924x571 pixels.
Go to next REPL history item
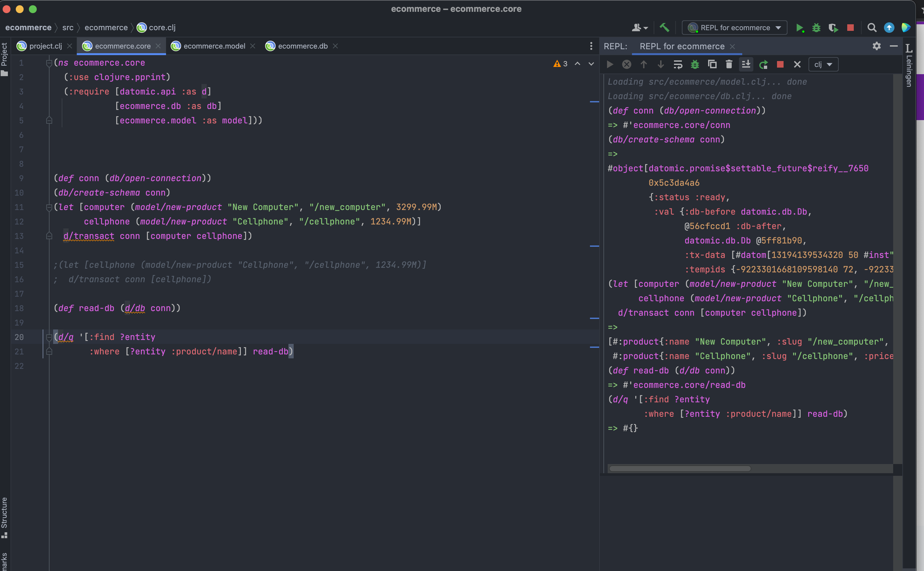tap(661, 65)
